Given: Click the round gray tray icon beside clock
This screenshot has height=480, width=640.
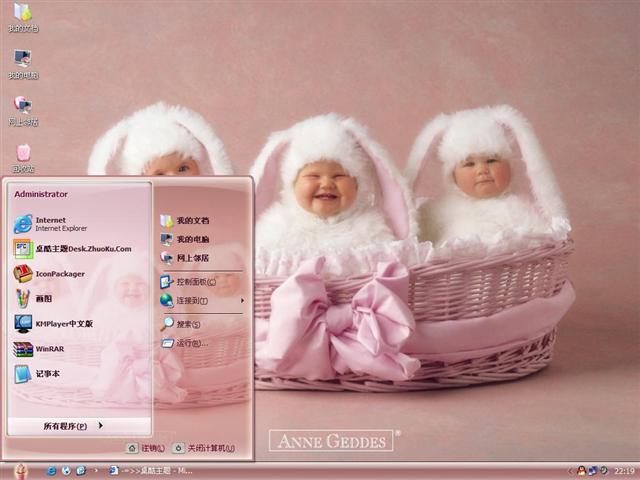Looking at the screenshot, I should (x=604, y=471).
